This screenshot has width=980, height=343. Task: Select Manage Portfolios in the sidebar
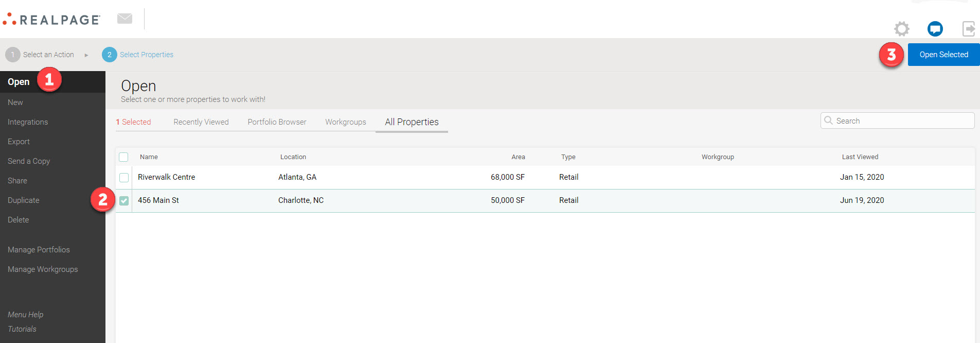tap(39, 250)
